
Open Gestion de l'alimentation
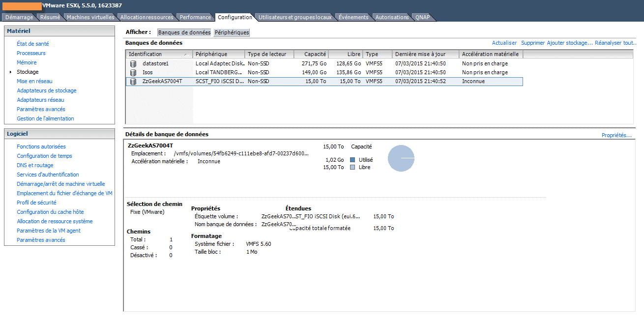[x=45, y=118]
